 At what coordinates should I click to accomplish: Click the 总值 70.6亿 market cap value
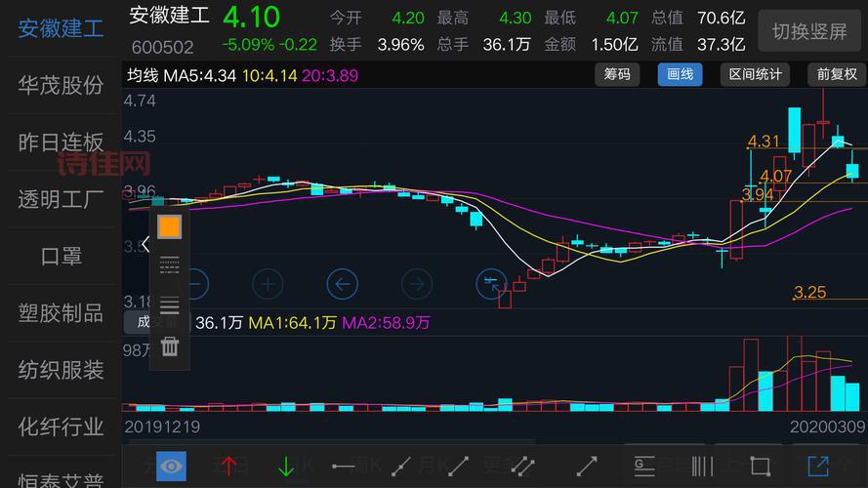(722, 18)
